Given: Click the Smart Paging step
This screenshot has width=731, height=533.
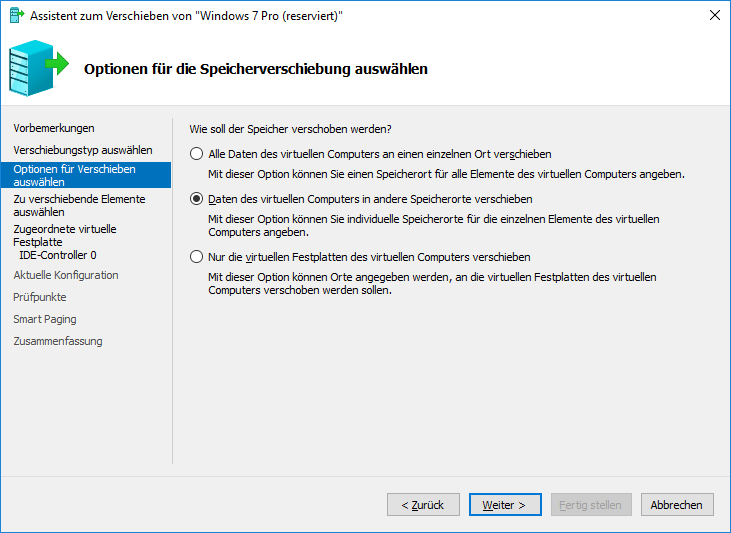Looking at the screenshot, I should (45, 319).
